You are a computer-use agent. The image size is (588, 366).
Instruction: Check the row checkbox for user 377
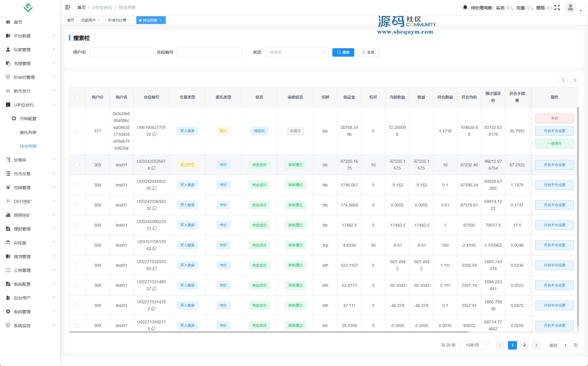(x=77, y=131)
